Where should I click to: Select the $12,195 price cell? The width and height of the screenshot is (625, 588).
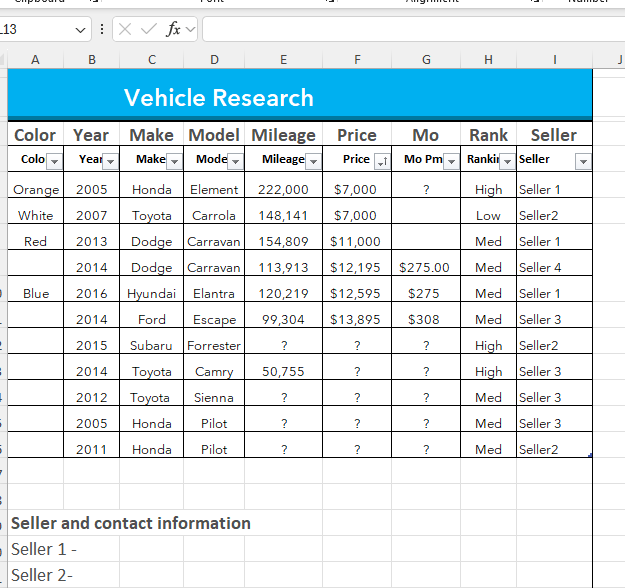(357, 263)
